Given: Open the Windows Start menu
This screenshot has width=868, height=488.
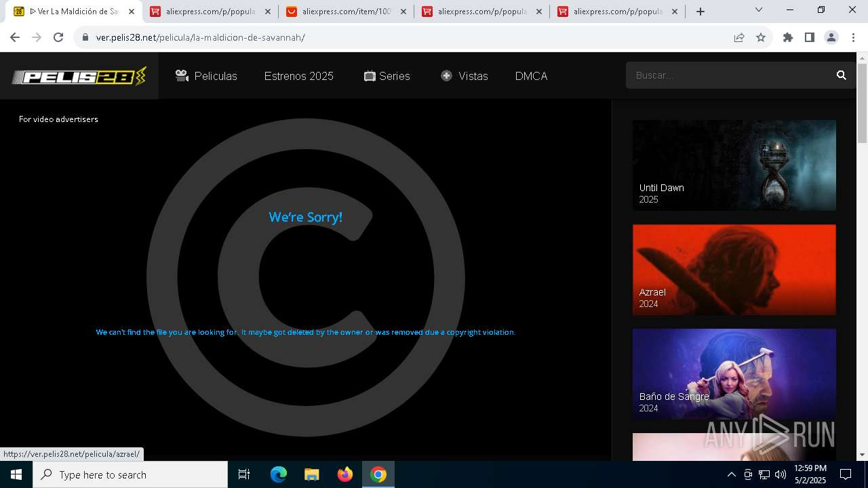Looking at the screenshot, I should [16, 474].
